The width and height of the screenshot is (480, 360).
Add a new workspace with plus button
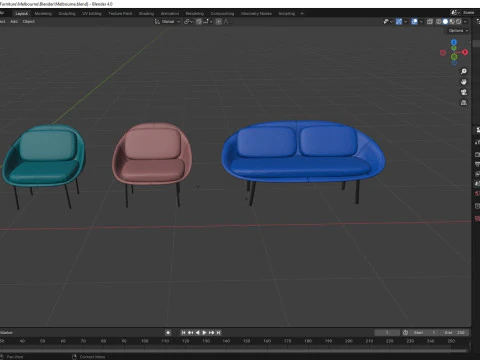click(x=302, y=14)
